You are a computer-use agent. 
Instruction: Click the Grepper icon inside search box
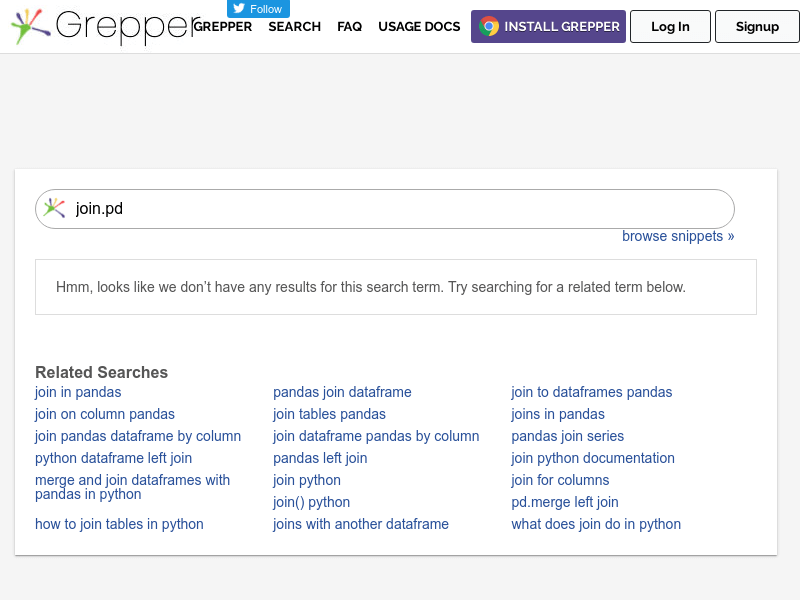(x=54, y=208)
